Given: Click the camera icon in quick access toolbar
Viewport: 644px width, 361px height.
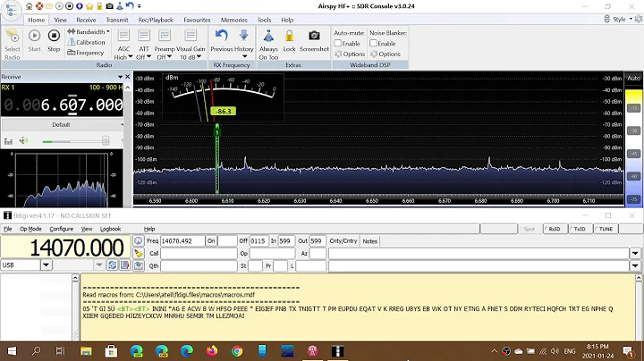Looking at the screenshot, I should point(110,6).
